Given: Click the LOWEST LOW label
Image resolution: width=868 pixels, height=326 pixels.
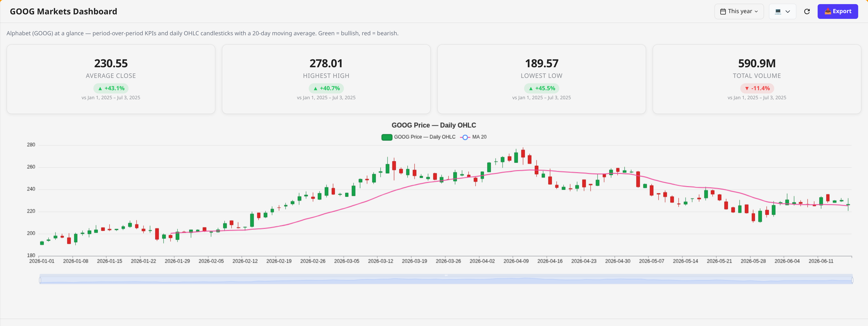Looking at the screenshot, I should (541, 76).
